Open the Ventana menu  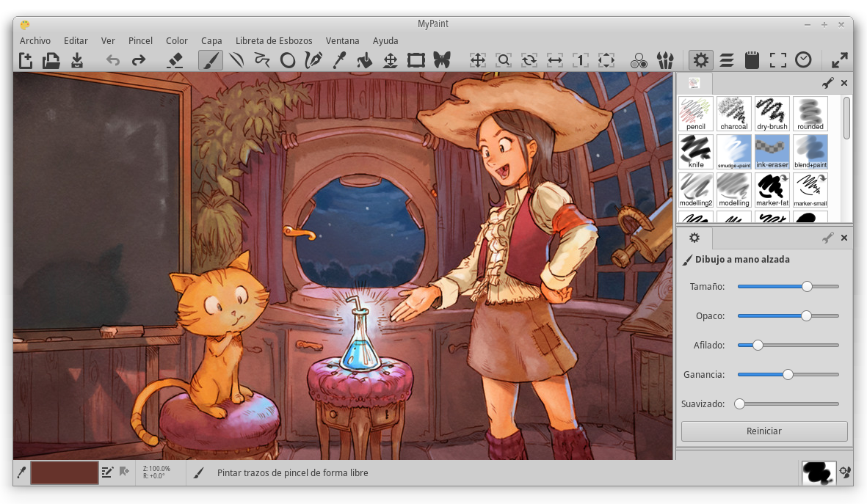[x=342, y=41]
